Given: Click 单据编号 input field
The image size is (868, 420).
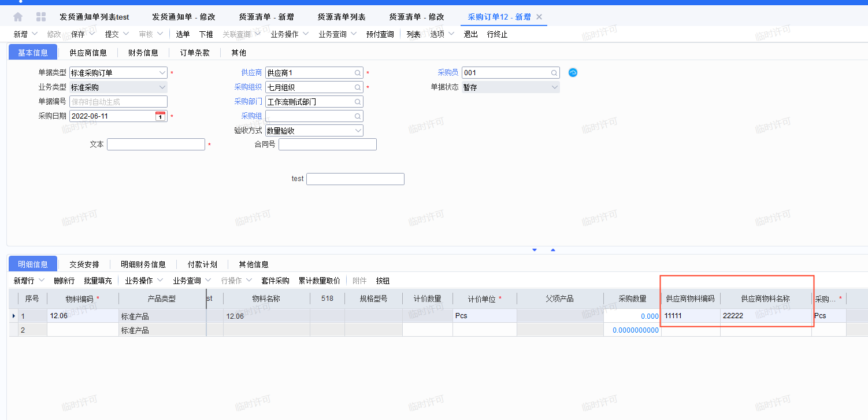Looking at the screenshot, I should [118, 102].
